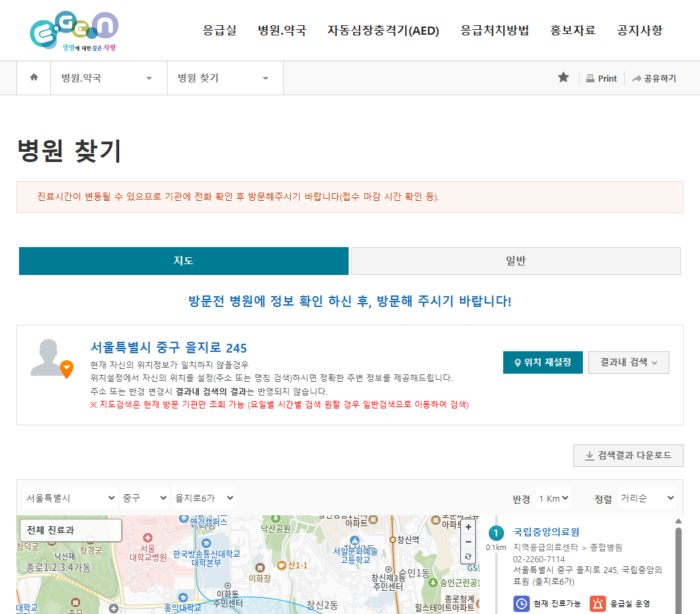Open 공지사항 top menu
The image size is (700, 614).
coord(639,31)
